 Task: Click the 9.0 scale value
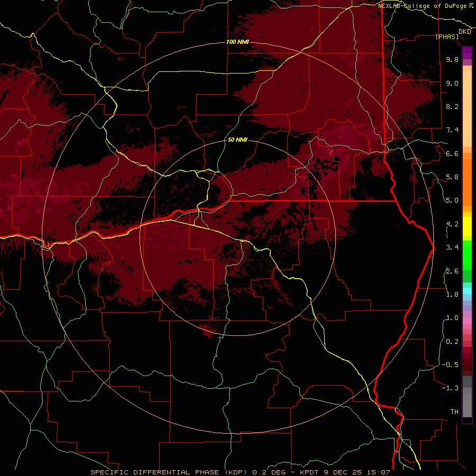pyautogui.click(x=452, y=83)
